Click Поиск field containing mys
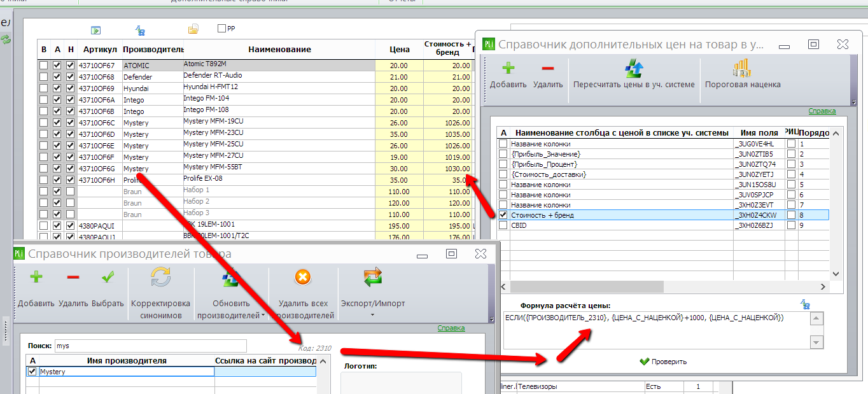The height and width of the screenshot is (394, 868). pos(150,346)
